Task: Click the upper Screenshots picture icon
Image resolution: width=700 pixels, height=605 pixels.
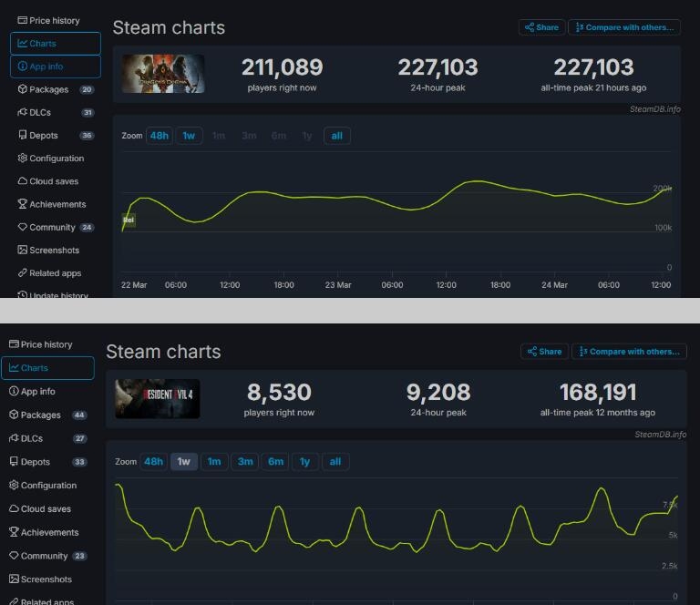Action: pyautogui.click(x=22, y=250)
